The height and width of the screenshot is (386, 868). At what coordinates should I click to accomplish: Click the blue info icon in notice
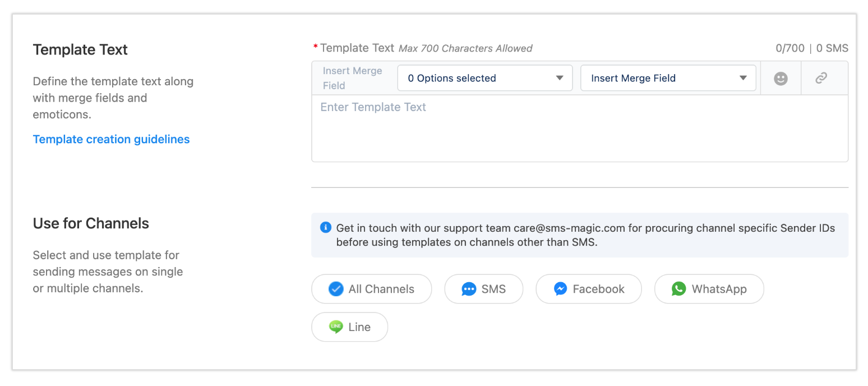coord(325,228)
